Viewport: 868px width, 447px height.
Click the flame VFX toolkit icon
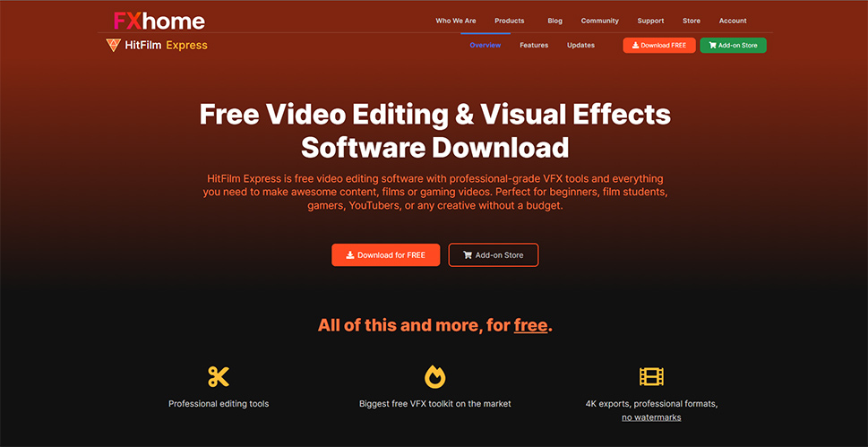click(435, 376)
